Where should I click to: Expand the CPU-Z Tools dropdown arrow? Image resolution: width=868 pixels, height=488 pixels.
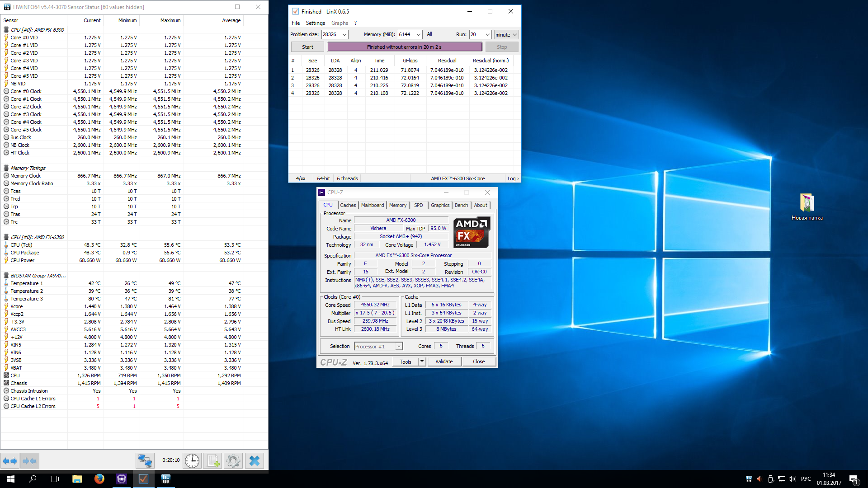(422, 361)
